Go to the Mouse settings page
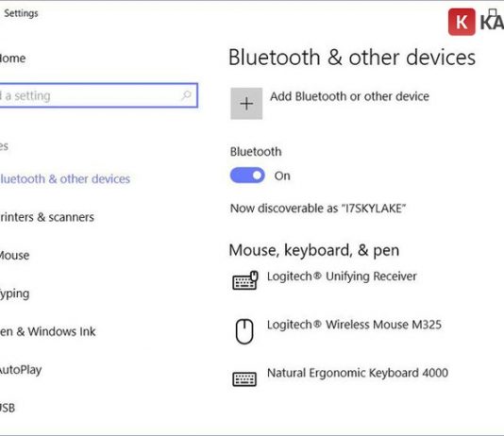Image resolution: width=504 pixels, height=436 pixels. click(14, 256)
